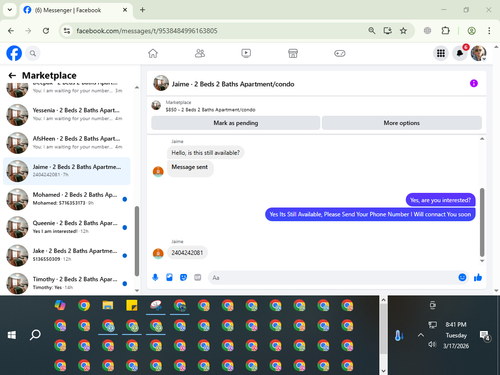The width and height of the screenshot is (500, 375).
Task: Open the Messenger browser tab
Action: pos(75,10)
